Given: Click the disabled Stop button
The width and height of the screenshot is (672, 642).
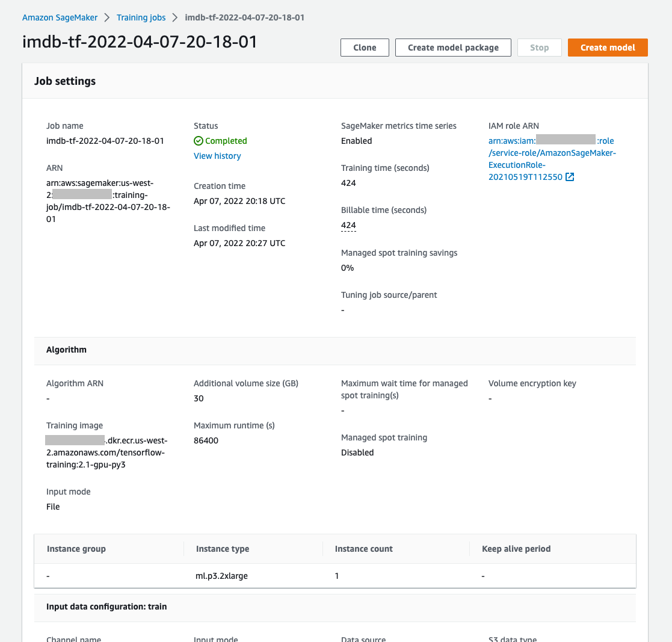Looking at the screenshot, I should tap(539, 47).
